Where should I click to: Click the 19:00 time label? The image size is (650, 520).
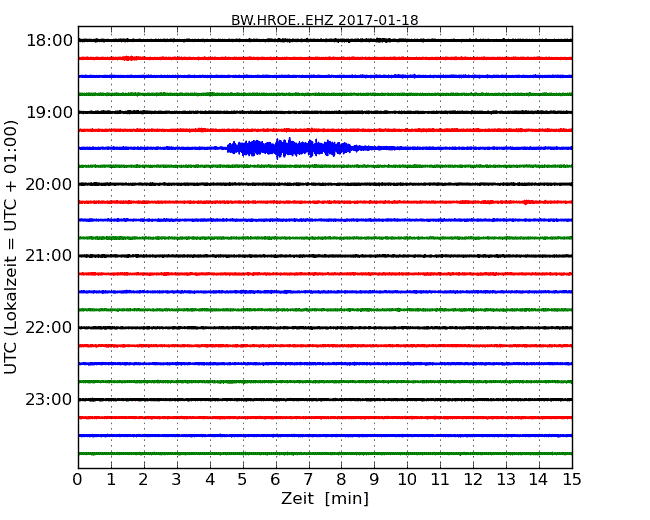coord(49,112)
